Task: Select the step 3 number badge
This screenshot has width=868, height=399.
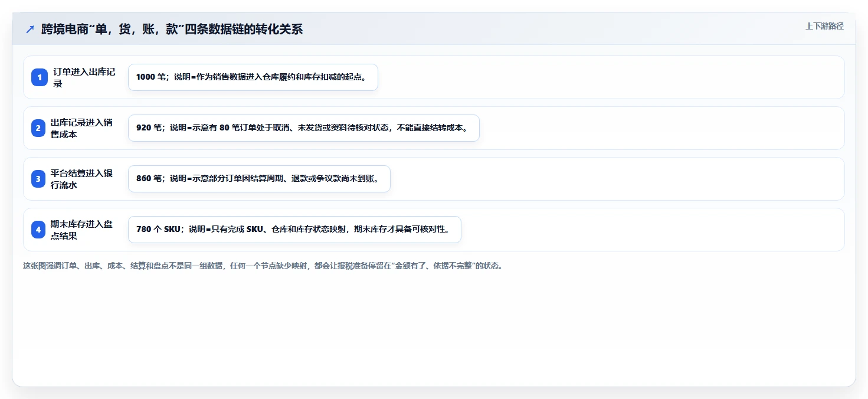Action: 38,179
